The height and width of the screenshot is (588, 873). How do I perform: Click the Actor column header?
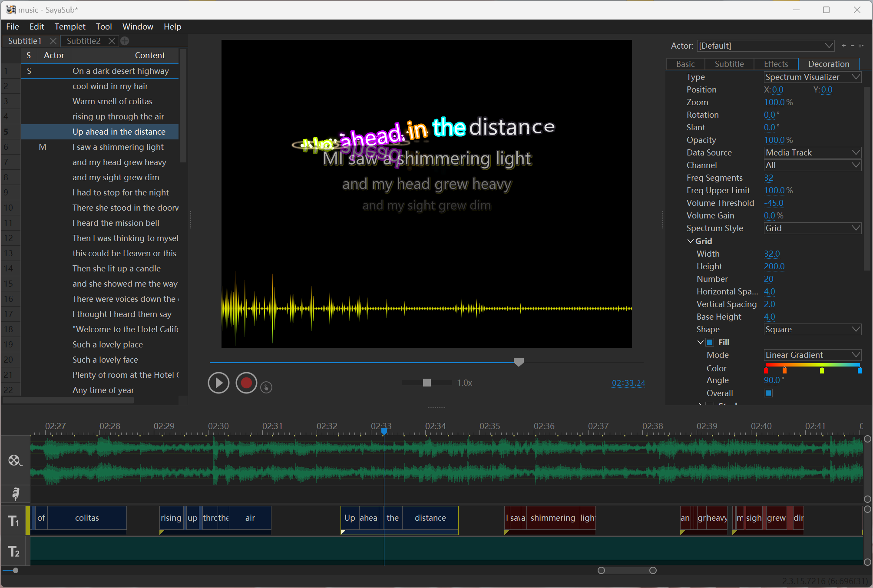coord(54,55)
